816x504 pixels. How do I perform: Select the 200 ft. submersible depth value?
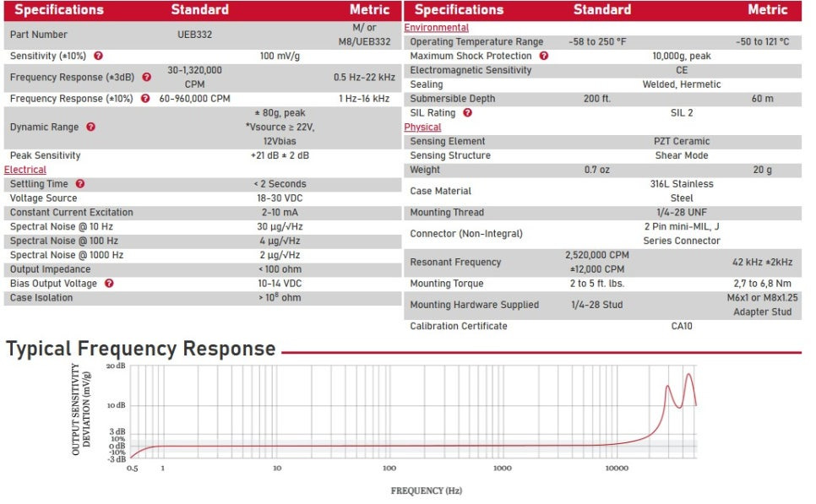597,98
